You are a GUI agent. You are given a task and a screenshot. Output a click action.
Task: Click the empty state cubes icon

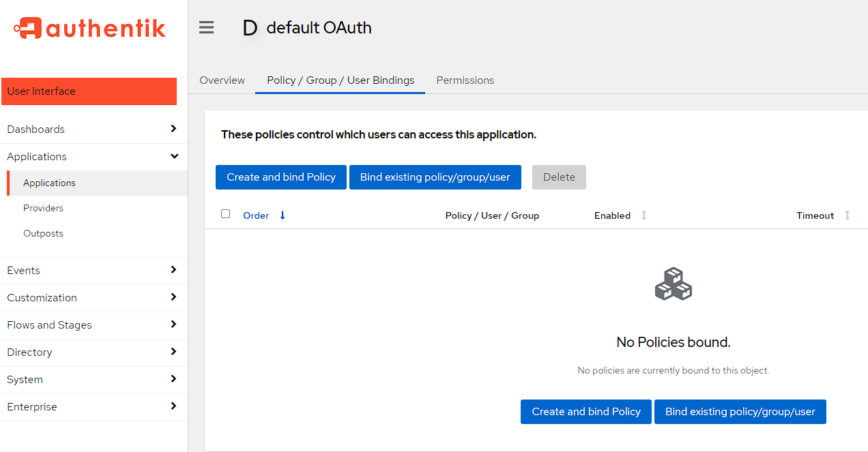click(673, 284)
